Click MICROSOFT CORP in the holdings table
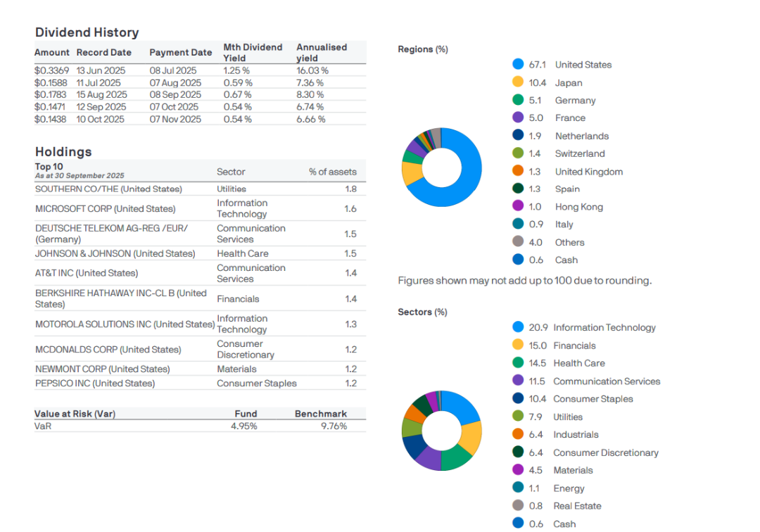 (x=105, y=208)
